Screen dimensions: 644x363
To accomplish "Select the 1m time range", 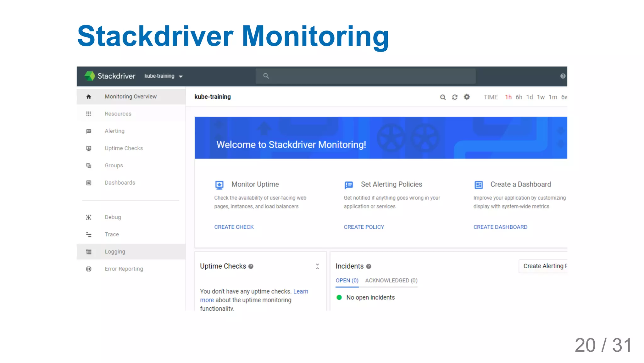I will (553, 97).
